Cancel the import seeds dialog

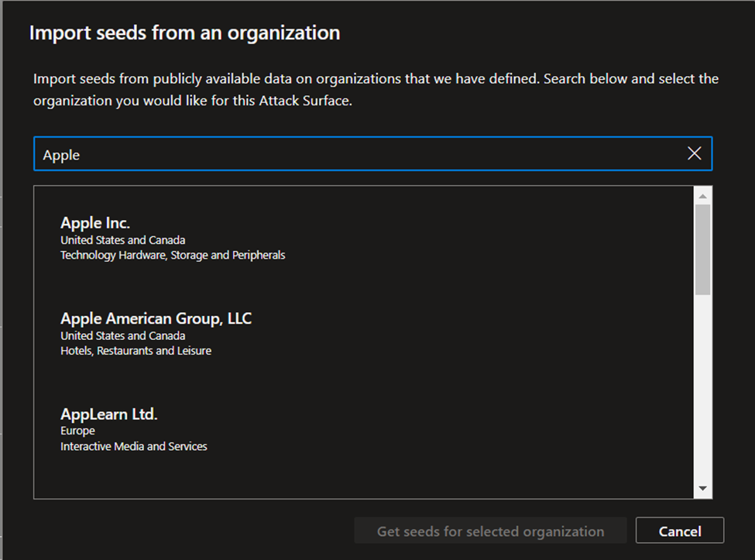tap(679, 531)
